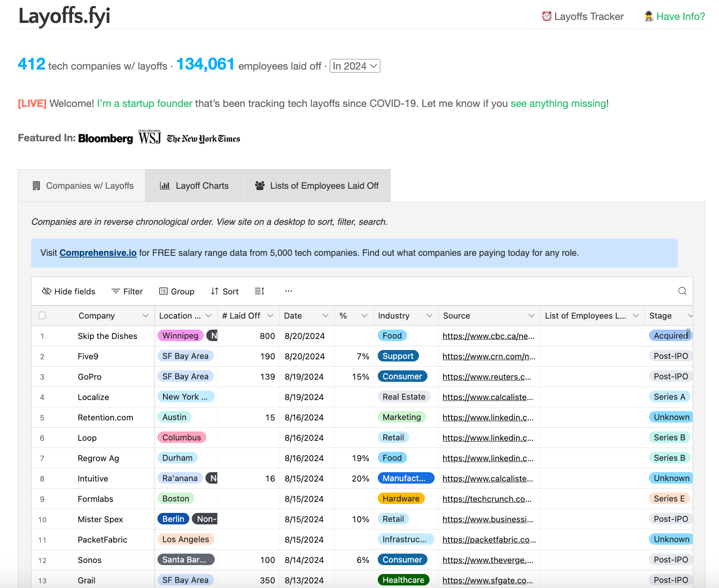Open the 'In 2024' year dropdown
Screen dimensions: 719x588
tap(355, 66)
